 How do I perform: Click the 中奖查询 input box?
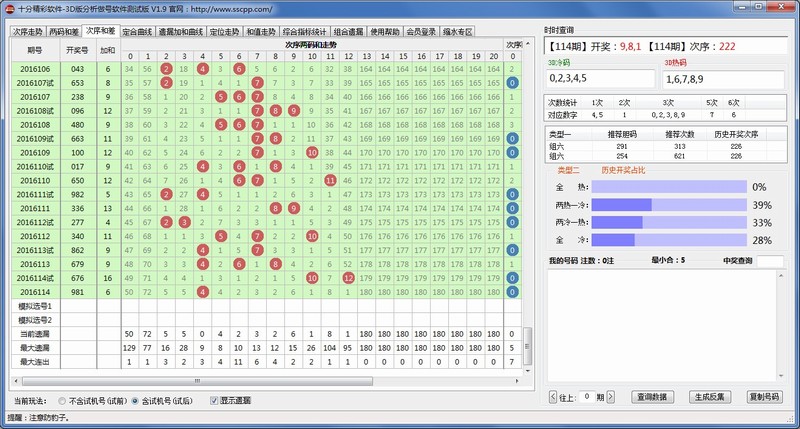pyautogui.click(x=769, y=261)
